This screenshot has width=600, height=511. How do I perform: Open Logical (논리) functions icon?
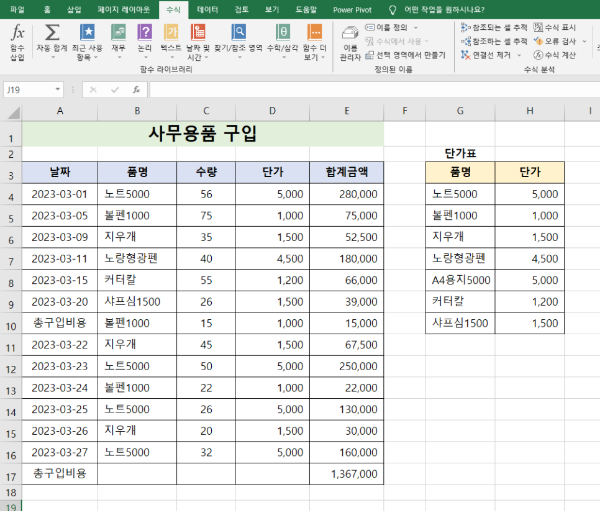point(145,32)
